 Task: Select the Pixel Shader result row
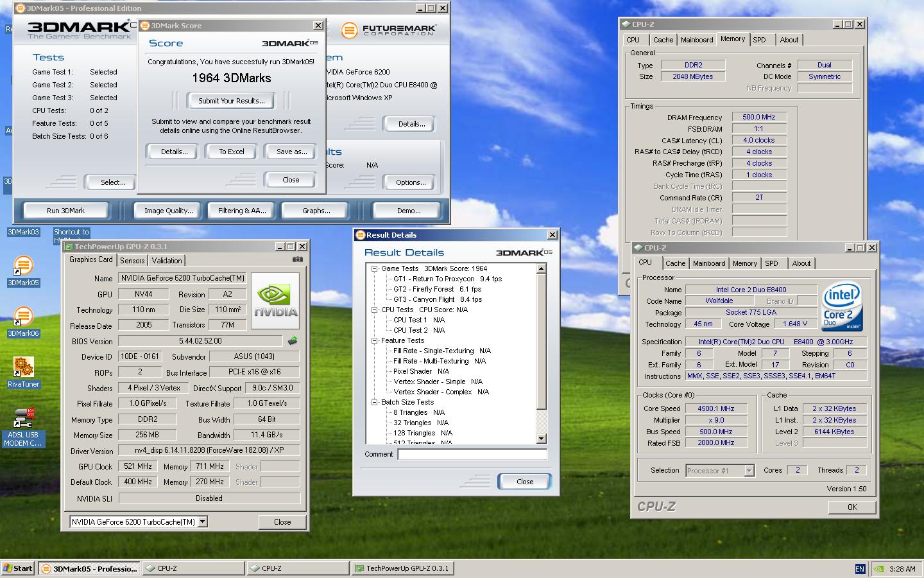point(421,371)
